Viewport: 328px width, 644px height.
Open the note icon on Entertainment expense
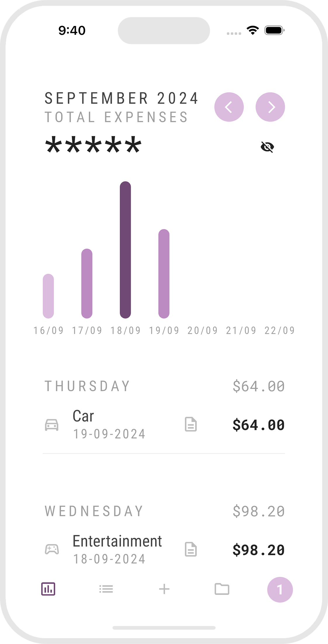(x=191, y=549)
